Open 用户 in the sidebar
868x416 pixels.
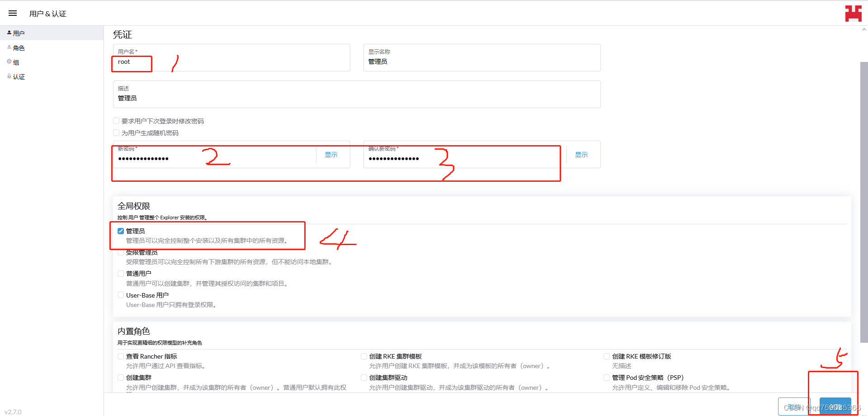click(52, 33)
